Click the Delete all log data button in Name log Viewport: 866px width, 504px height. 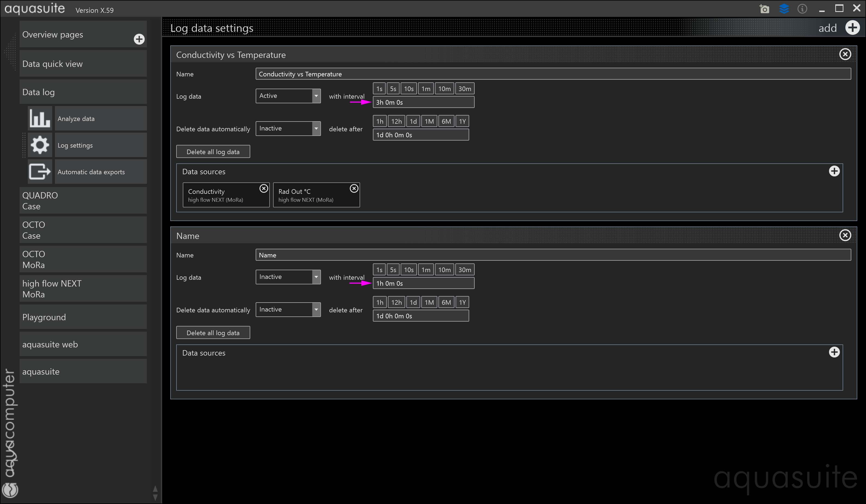[213, 332]
